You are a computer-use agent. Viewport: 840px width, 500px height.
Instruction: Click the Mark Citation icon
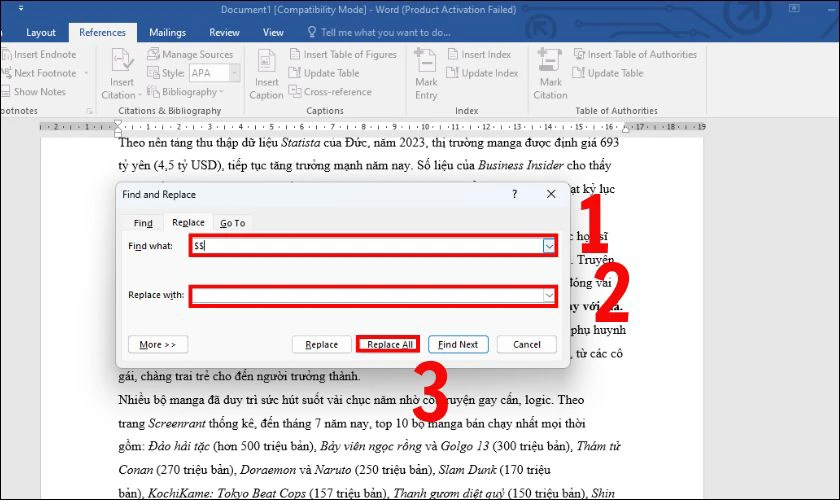[550, 60]
